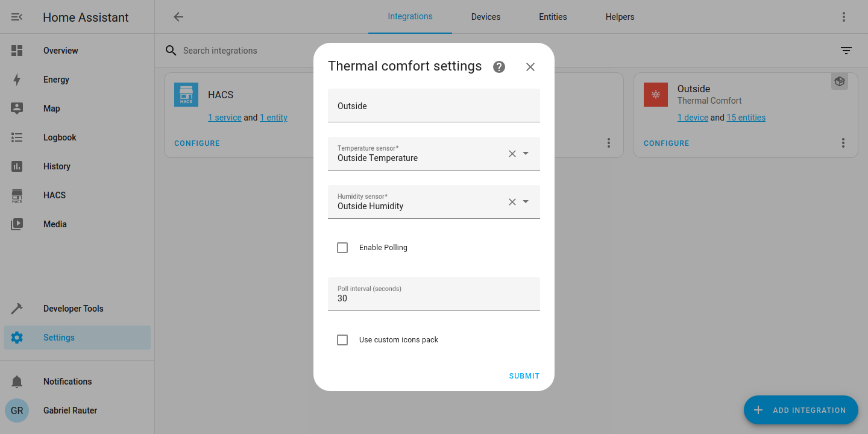Image resolution: width=868 pixels, height=434 pixels.
Task: Expand Humidity sensor dropdown arrow
Action: [x=526, y=202]
